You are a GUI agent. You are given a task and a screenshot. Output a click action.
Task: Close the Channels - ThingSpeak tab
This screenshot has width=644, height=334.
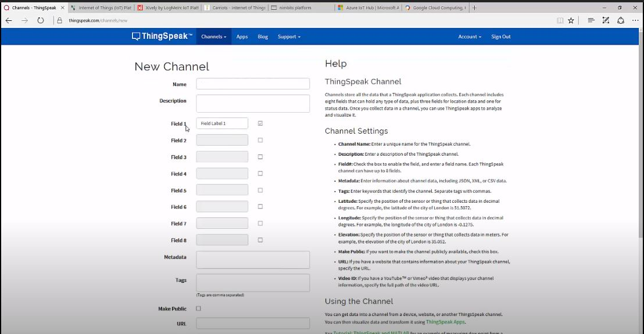pyautogui.click(x=62, y=8)
